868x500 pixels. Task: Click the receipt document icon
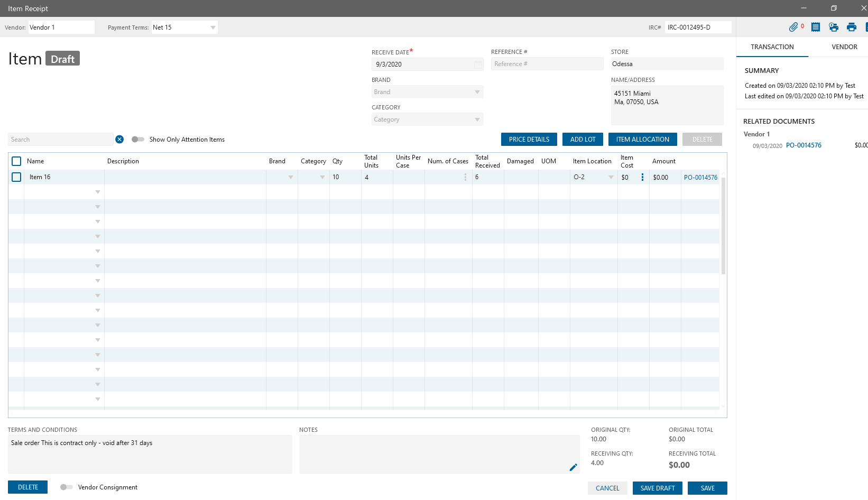(x=816, y=27)
